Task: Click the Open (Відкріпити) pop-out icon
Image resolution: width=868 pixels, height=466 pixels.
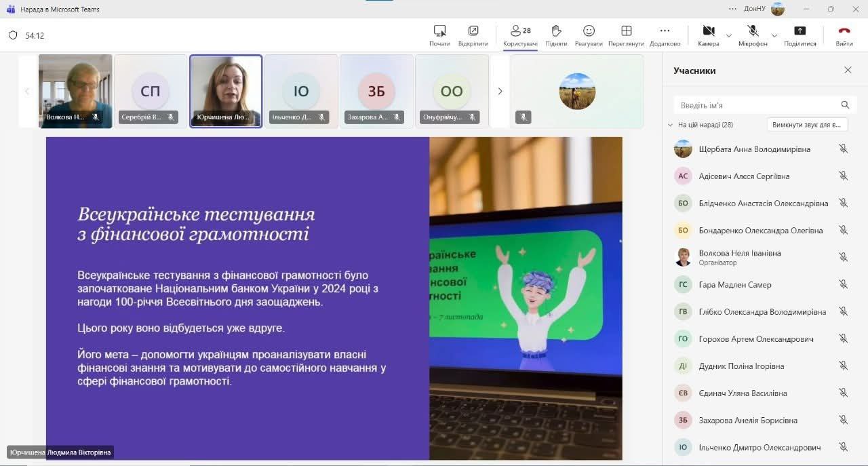Action: click(473, 31)
